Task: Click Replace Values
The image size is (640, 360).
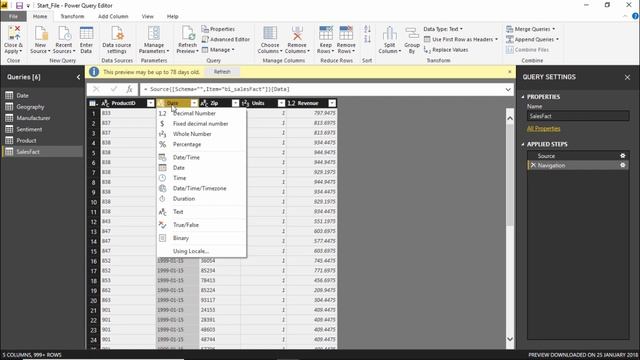Action: (446, 49)
